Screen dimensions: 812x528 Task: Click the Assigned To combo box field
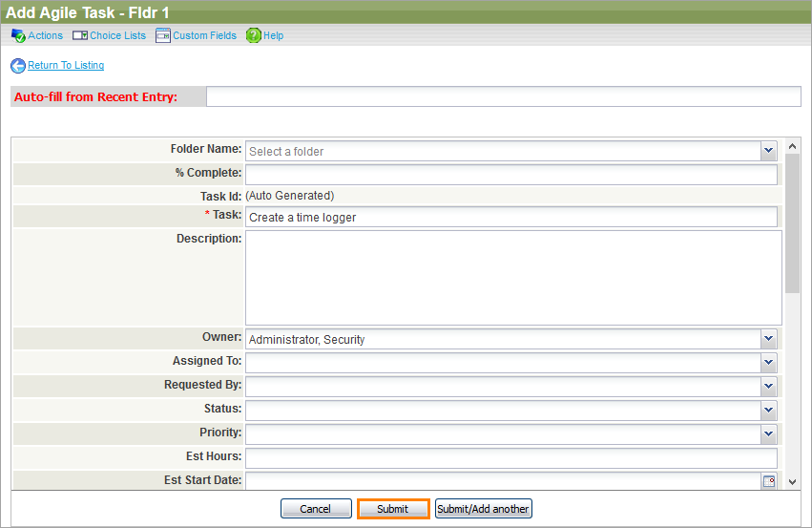(x=504, y=363)
